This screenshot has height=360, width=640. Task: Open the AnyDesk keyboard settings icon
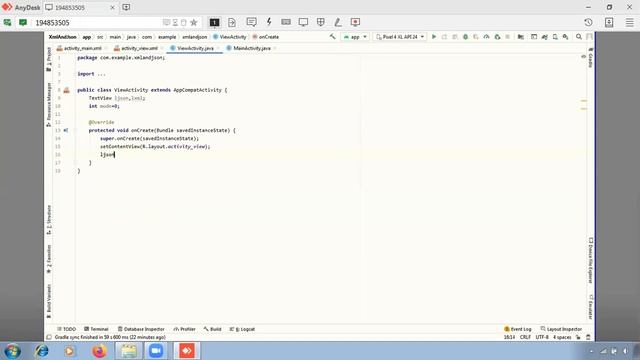click(286, 22)
